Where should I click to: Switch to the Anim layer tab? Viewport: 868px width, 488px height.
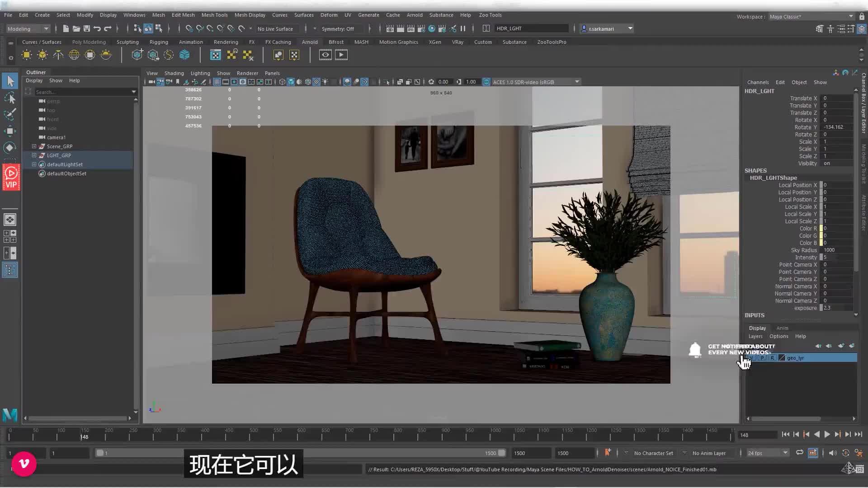pyautogui.click(x=782, y=328)
